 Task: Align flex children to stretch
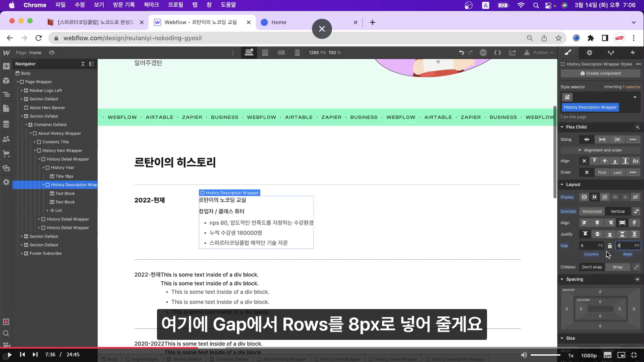[622, 223]
